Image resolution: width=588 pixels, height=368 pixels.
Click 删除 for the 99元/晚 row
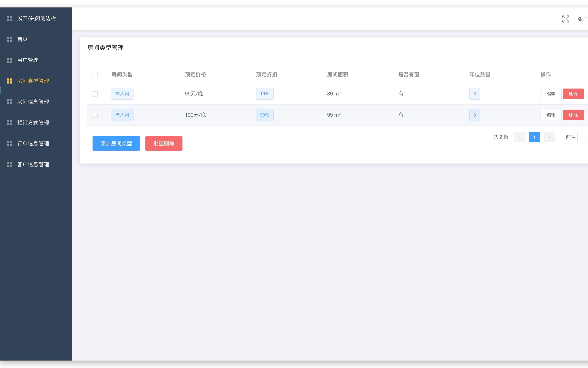(573, 94)
